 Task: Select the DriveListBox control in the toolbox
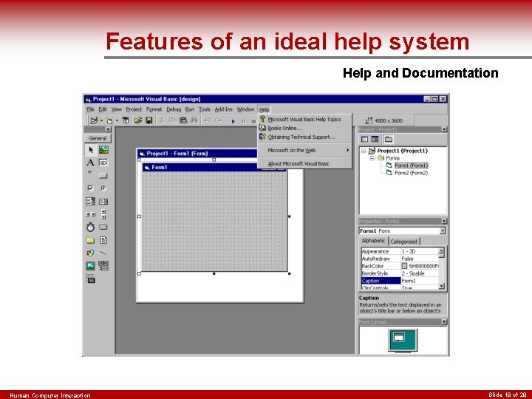103,227
